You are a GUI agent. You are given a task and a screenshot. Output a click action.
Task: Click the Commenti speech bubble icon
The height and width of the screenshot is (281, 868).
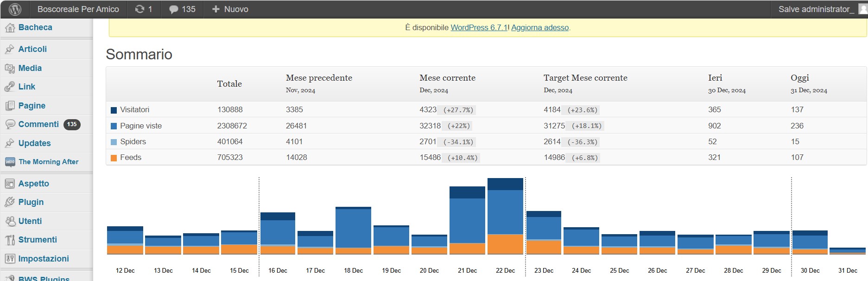tap(10, 124)
